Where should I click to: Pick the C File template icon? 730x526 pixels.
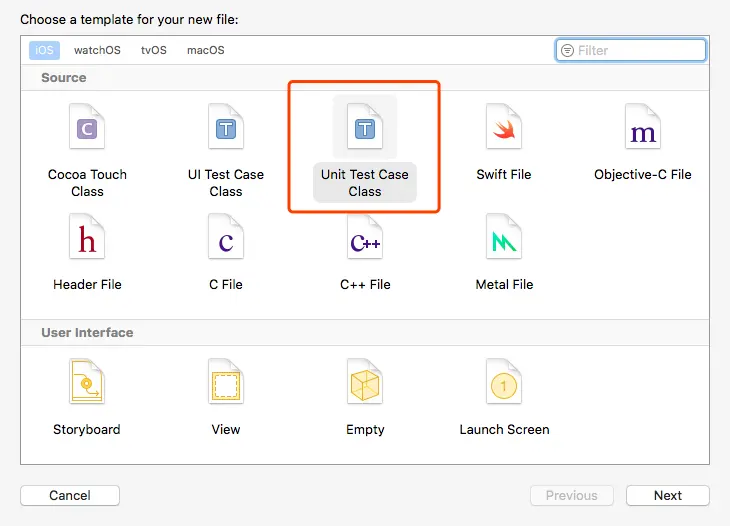point(226,240)
